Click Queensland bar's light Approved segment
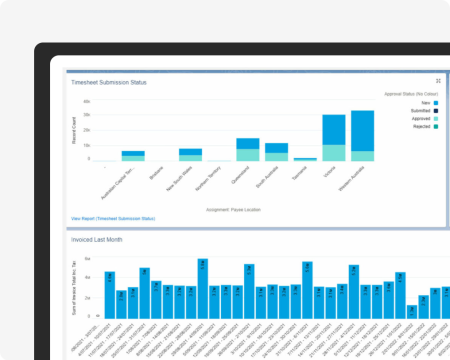 pyautogui.click(x=248, y=155)
